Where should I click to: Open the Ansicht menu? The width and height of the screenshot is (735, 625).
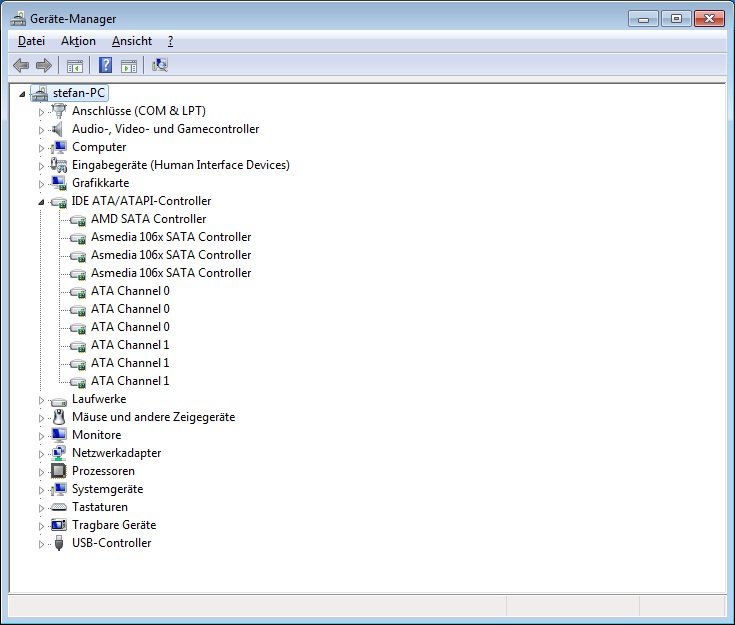pyautogui.click(x=132, y=41)
